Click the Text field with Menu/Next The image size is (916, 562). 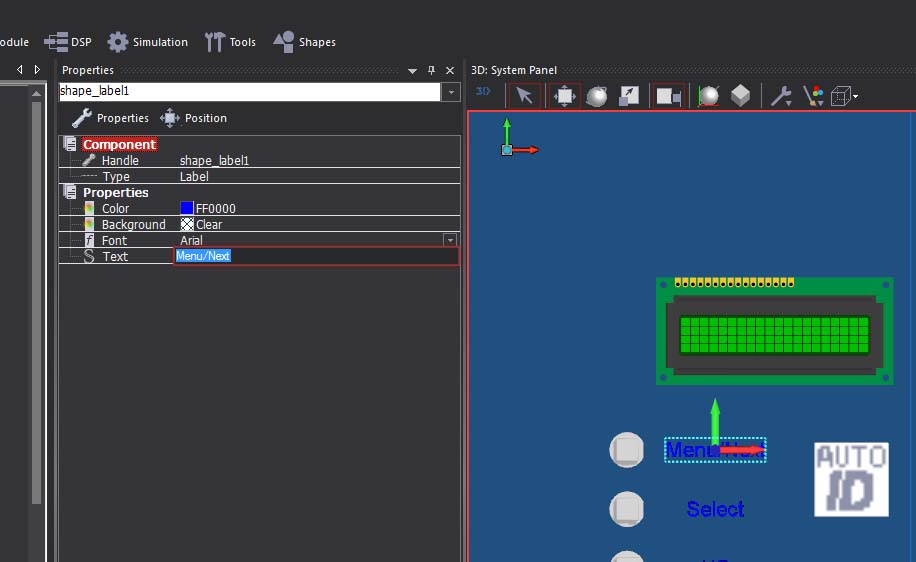point(316,256)
